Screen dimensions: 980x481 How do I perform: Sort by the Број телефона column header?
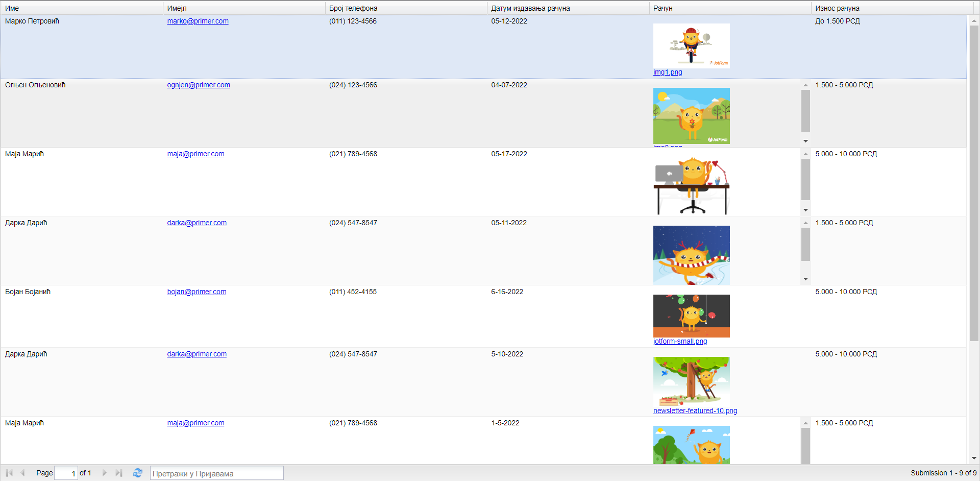406,8
